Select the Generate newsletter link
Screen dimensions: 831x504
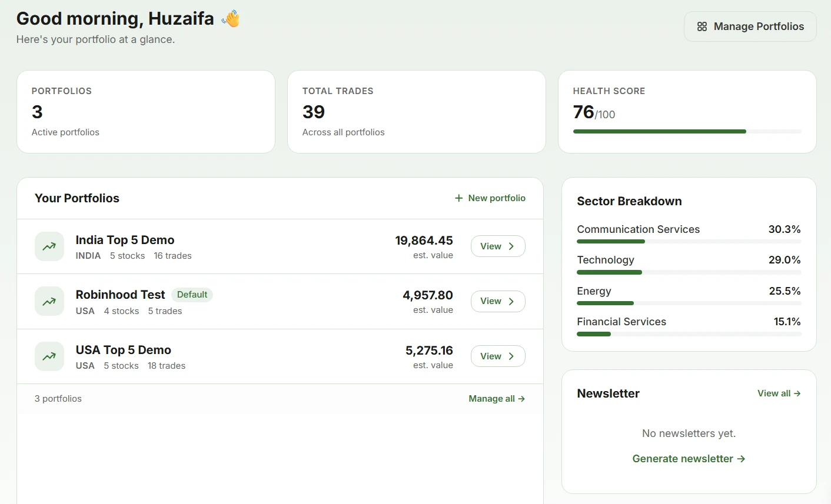[689, 459]
